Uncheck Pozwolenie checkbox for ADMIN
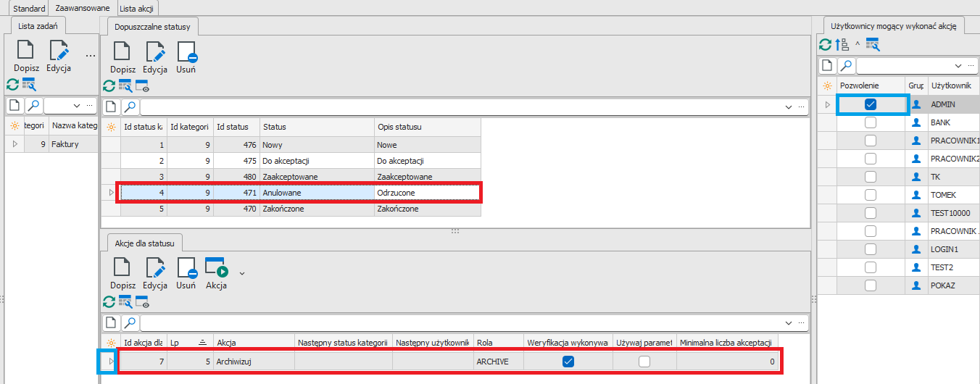The width and height of the screenshot is (980, 384). pyautogui.click(x=871, y=104)
